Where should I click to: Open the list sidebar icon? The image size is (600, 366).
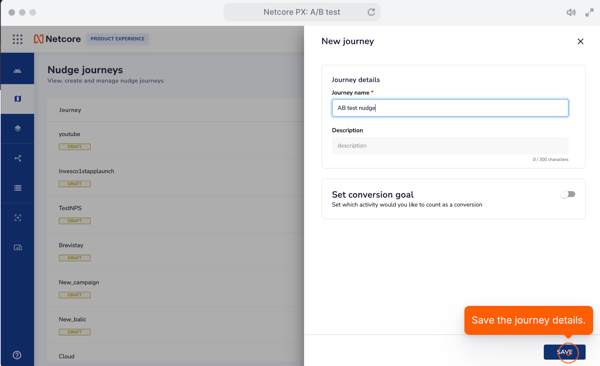pos(18,188)
